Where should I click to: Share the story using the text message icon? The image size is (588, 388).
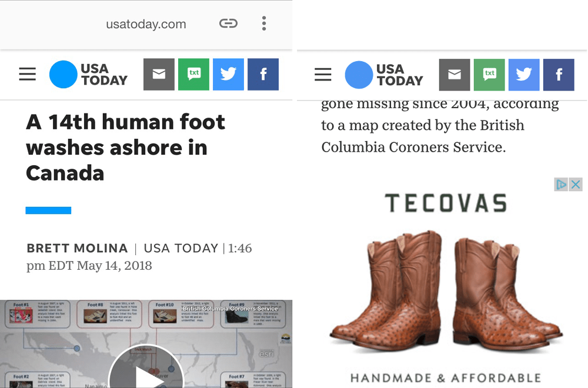click(193, 74)
